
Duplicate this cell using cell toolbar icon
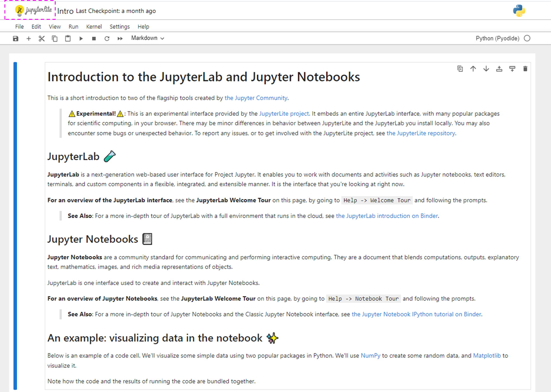click(460, 69)
